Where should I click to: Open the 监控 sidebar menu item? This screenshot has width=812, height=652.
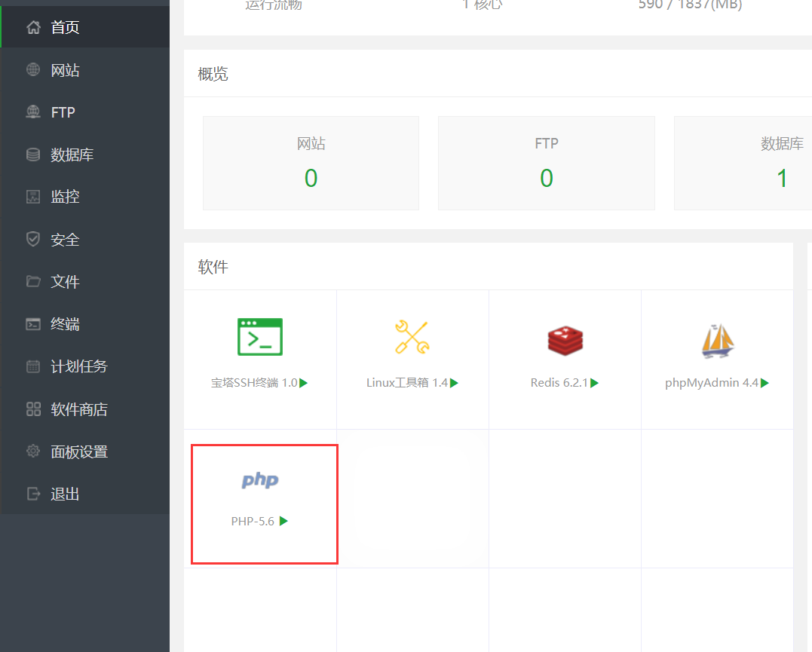[x=85, y=197]
